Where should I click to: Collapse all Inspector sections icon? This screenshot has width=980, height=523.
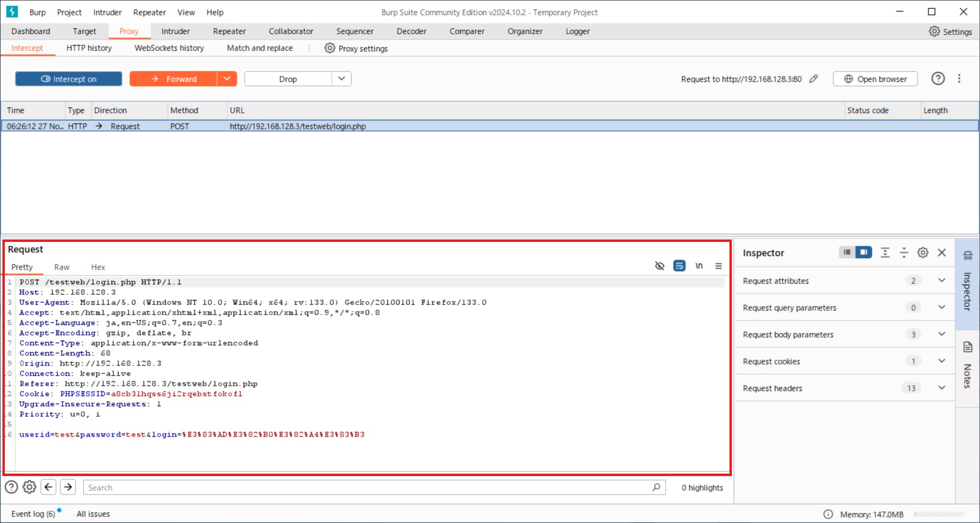point(904,252)
